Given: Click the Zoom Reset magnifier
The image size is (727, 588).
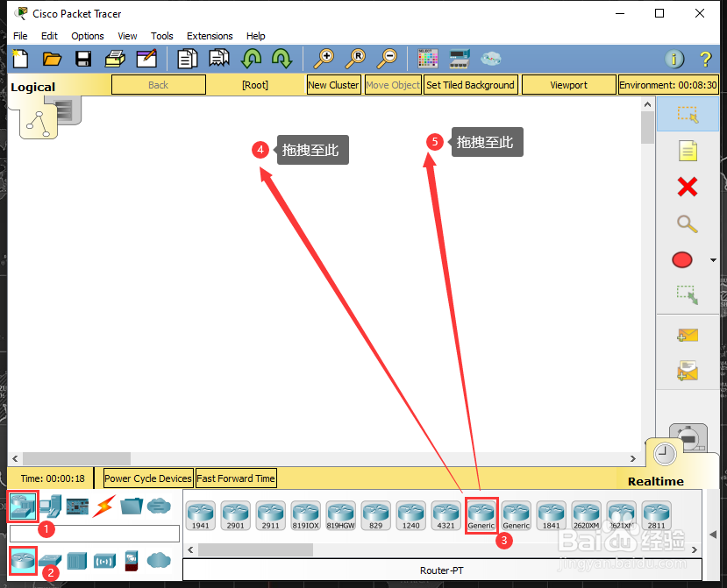Looking at the screenshot, I should click(356, 59).
